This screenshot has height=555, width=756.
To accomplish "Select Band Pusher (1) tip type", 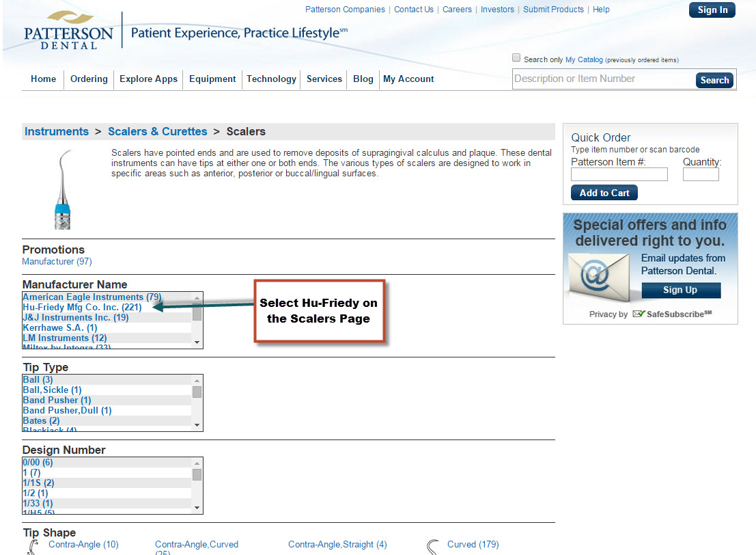I will [x=57, y=400].
